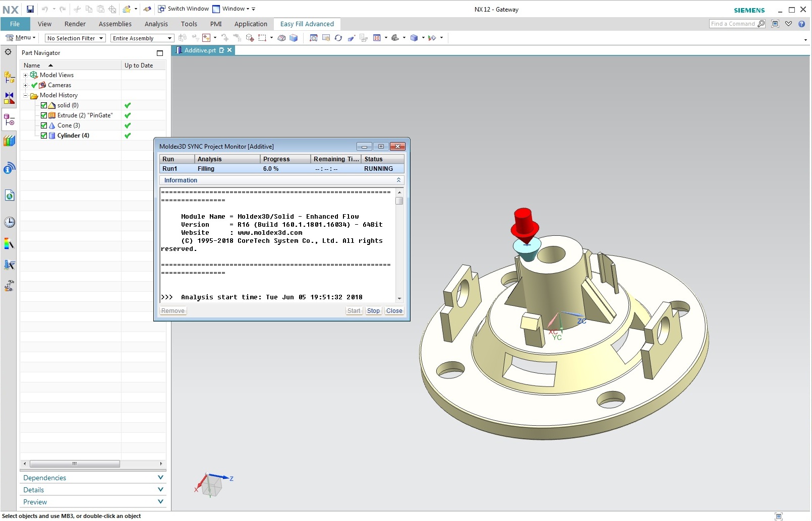Open the Application tab
The height and width of the screenshot is (521, 812).
click(x=251, y=24)
